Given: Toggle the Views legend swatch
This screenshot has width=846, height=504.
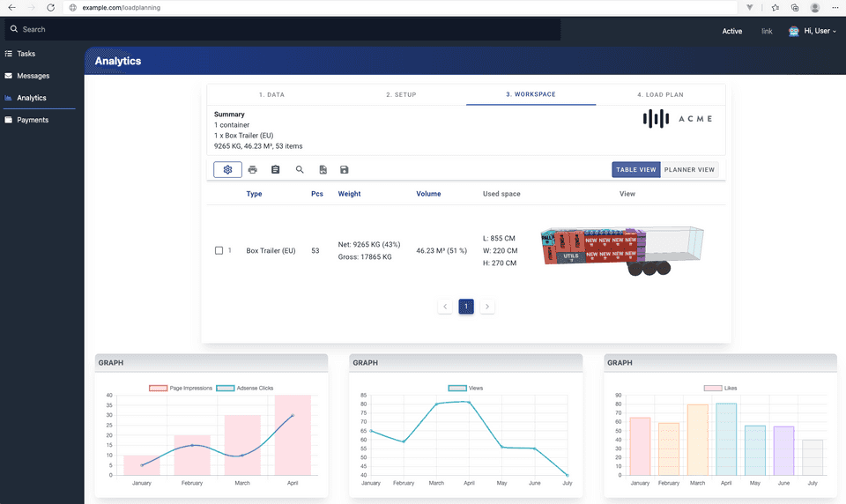Looking at the screenshot, I should tap(457, 388).
